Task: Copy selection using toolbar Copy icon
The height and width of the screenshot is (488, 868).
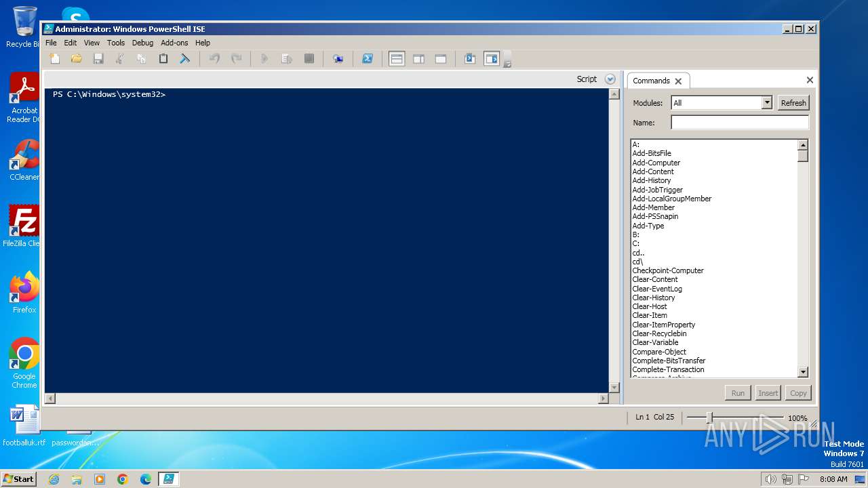Action: point(142,59)
